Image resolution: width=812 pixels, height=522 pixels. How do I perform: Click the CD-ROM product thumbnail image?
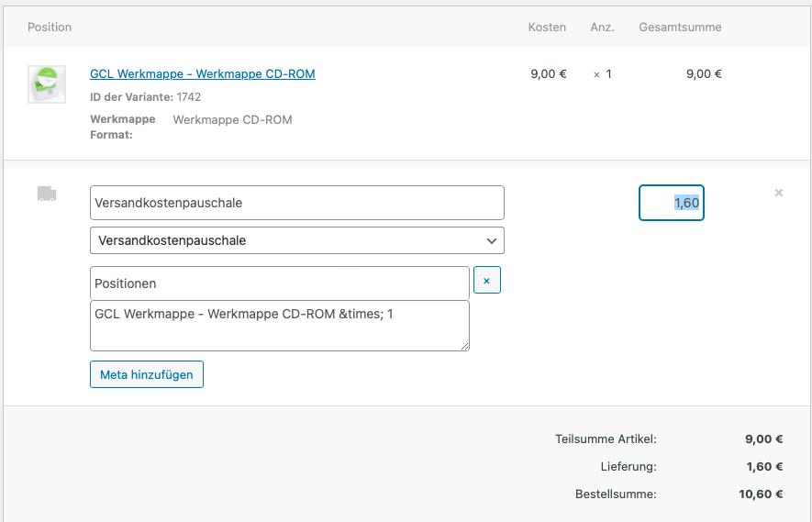point(46,84)
